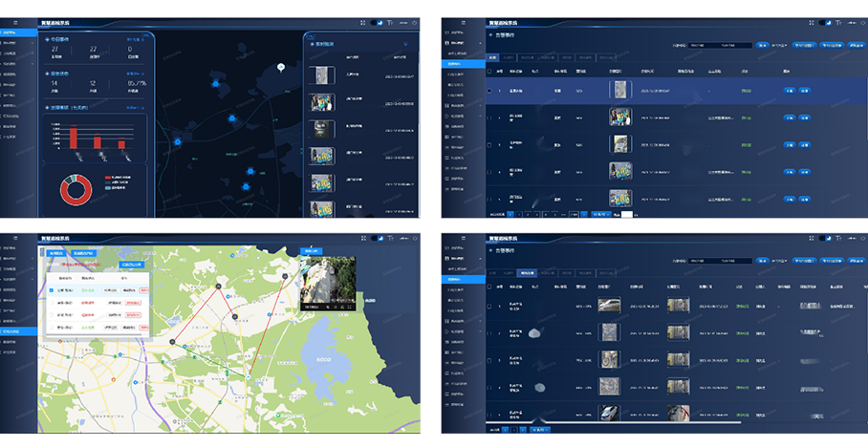
Task: Click fullscreen icon on video popup over map
Action: pyautogui.click(x=350, y=307)
